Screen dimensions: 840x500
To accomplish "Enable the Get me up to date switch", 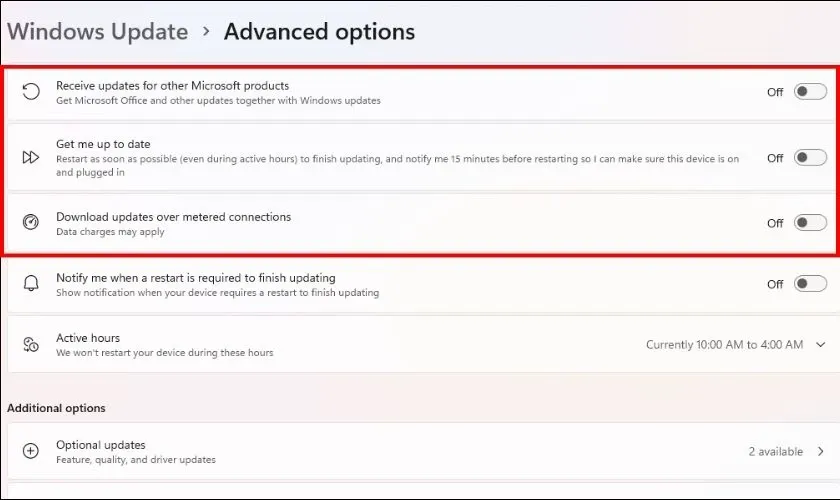I will point(809,158).
